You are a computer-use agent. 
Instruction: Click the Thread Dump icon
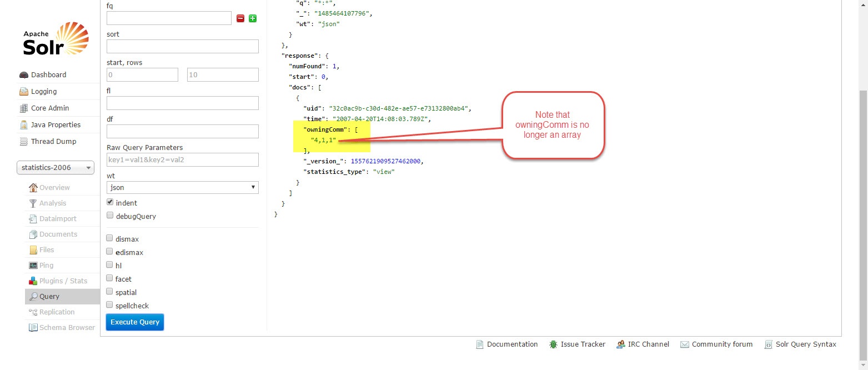click(23, 142)
